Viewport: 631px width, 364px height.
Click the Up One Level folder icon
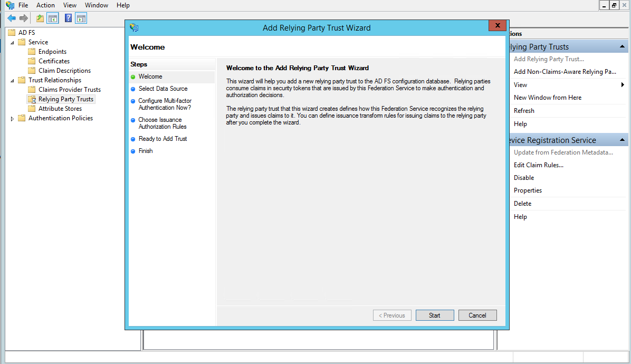point(40,18)
